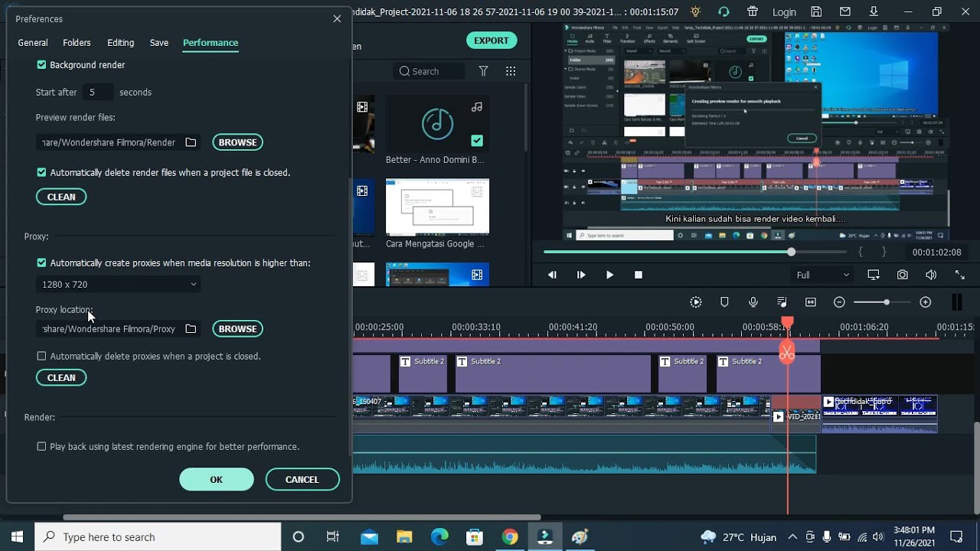Uncheck the Background render checkbox

(41, 65)
